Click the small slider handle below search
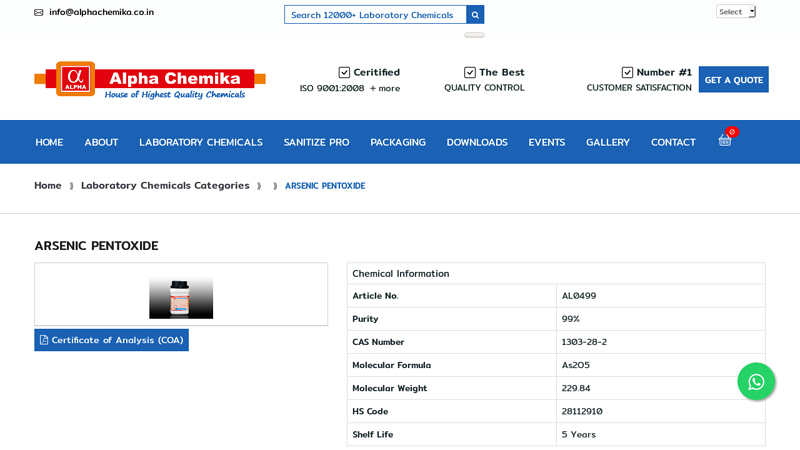 (x=474, y=35)
